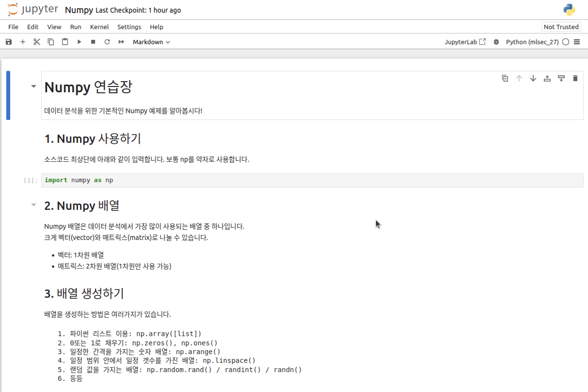Interrupt the kernel with stop button

pyautogui.click(x=93, y=42)
